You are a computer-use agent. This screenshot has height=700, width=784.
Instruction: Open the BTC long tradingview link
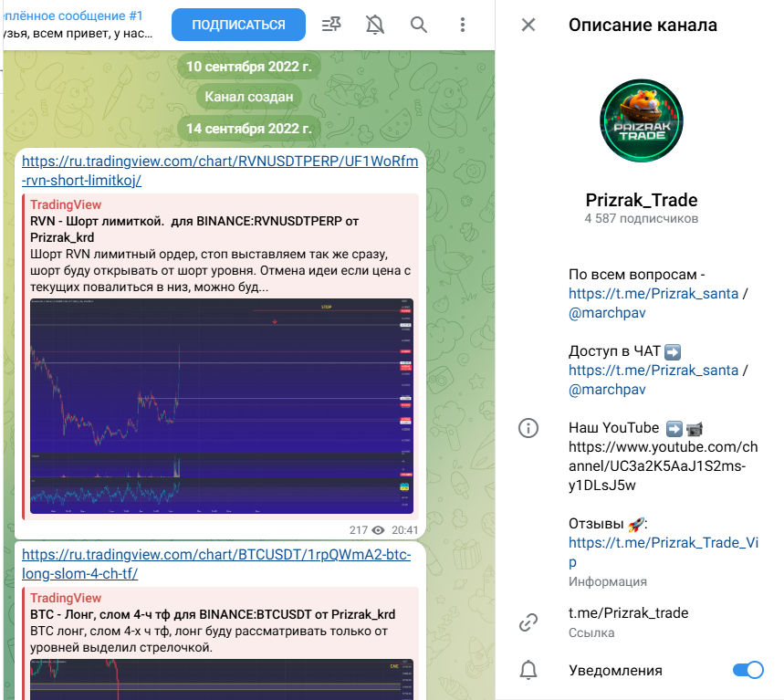click(216, 564)
